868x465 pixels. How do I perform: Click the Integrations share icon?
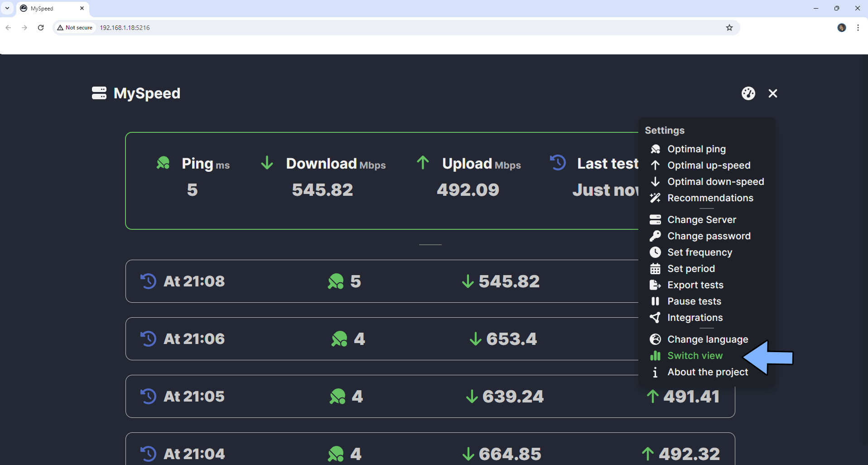[655, 318]
